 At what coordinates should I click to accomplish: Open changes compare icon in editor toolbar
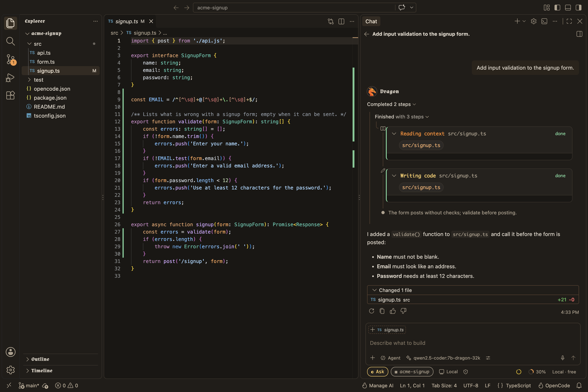click(331, 21)
